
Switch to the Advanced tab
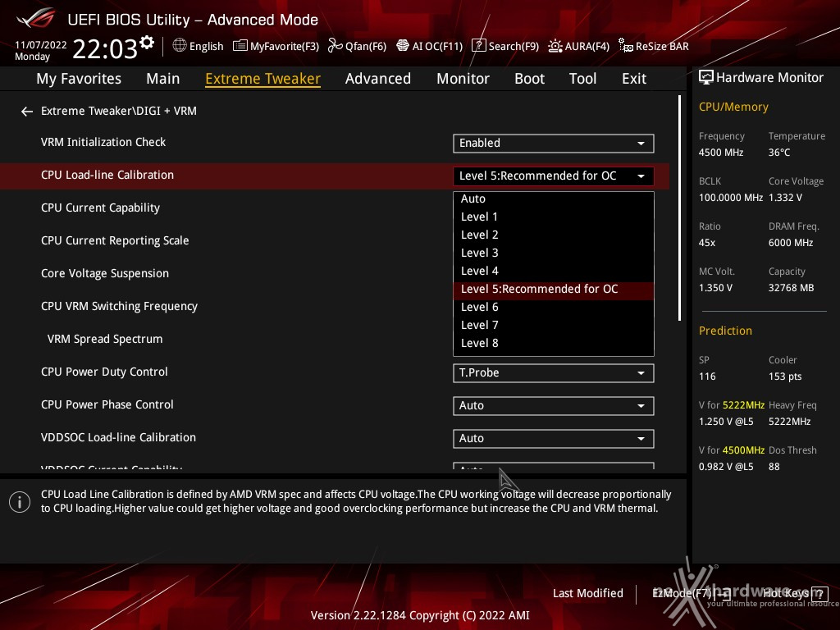[378, 79]
